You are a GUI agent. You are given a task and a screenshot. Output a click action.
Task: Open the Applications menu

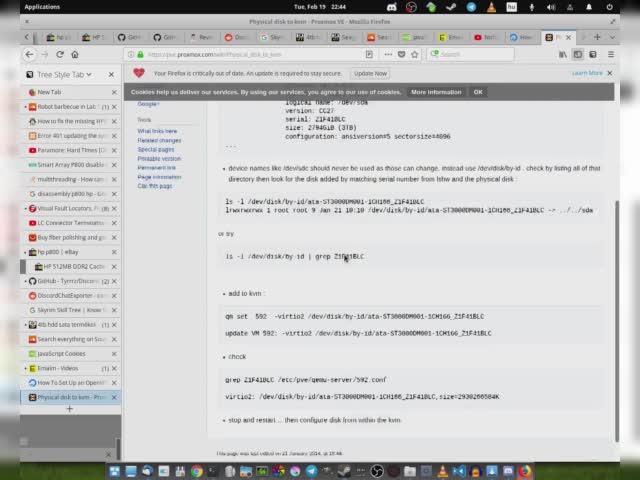click(x=42, y=7)
